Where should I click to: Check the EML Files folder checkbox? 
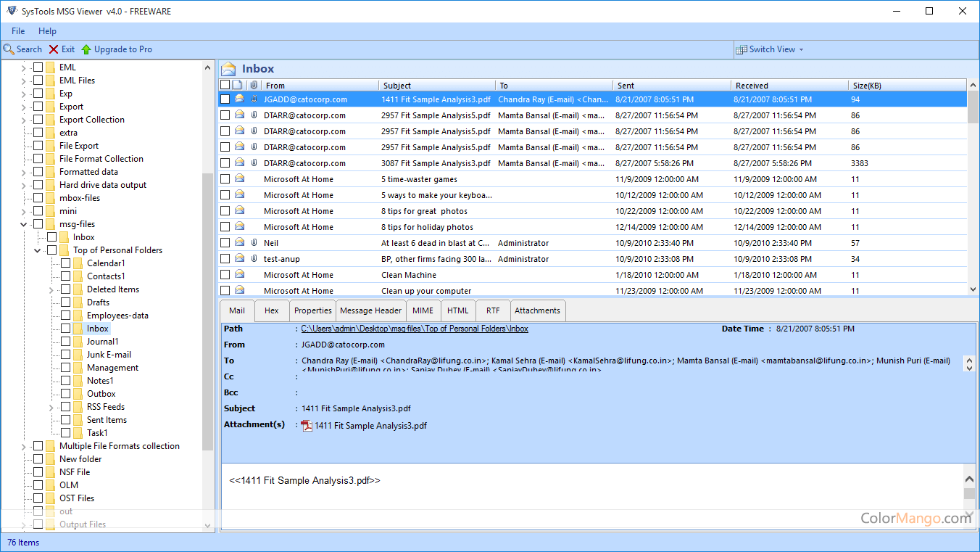pos(38,81)
